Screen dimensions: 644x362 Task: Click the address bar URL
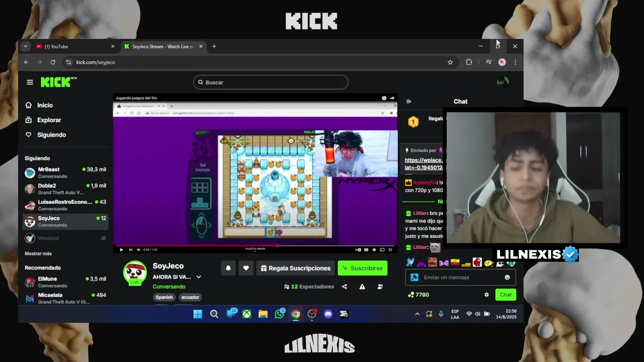pyautogui.click(x=96, y=62)
